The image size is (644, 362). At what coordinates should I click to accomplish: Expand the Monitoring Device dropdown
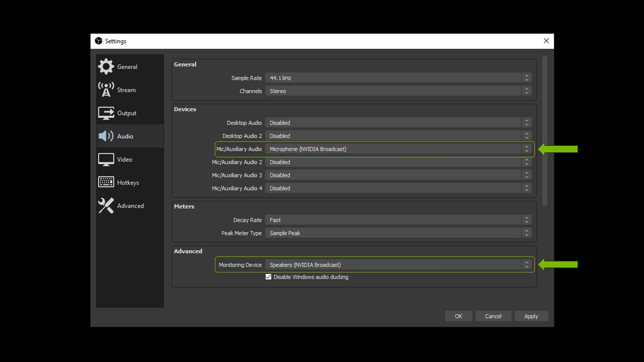coord(397,265)
